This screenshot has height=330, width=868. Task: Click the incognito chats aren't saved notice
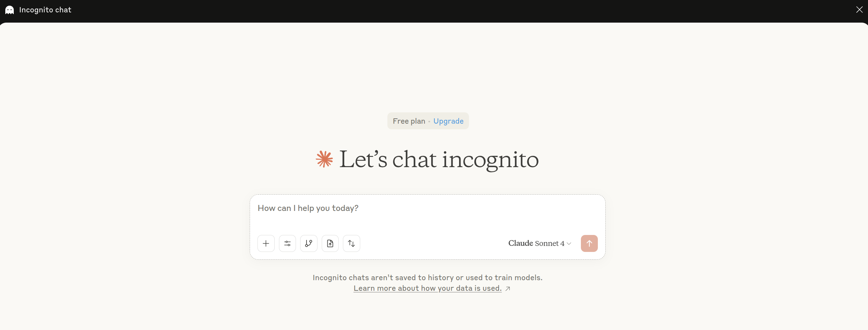pos(428,278)
